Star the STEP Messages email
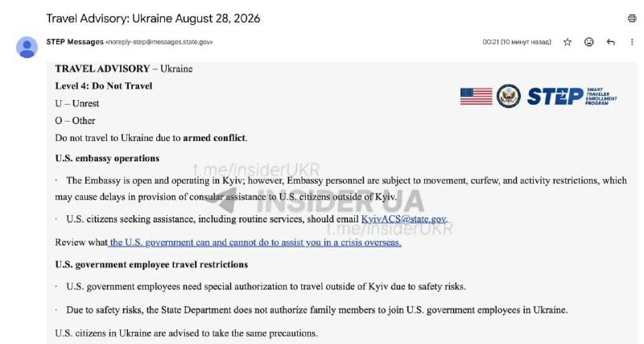The height and width of the screenshot is (344, 644). click(x=568, y=42)
